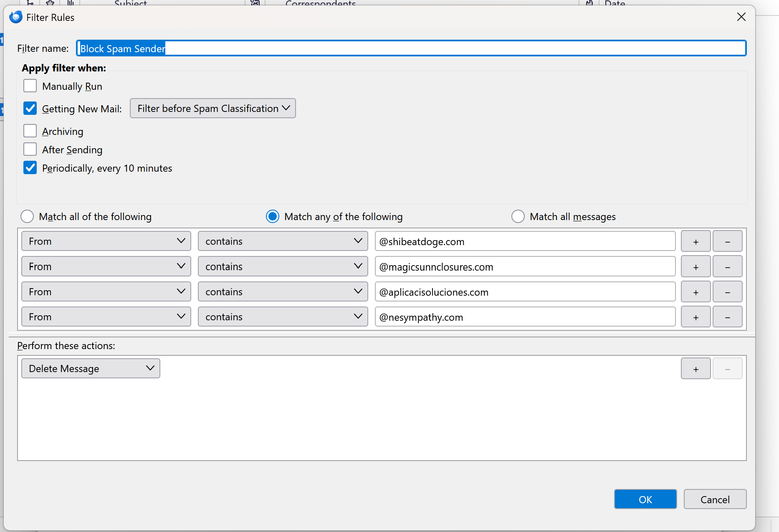Remove the @shibeatdoge.com rule with minus button
The height and width of the screenshot is (532, 779).
tap(727, 242)
